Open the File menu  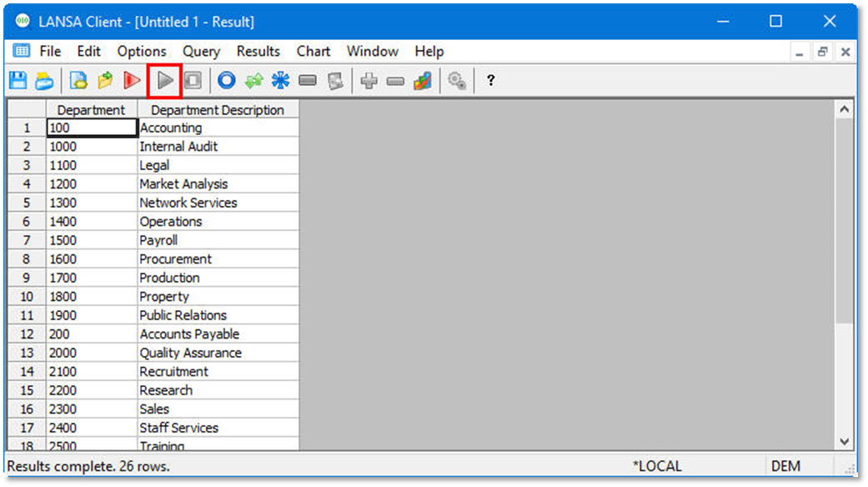tap(50, 52)
